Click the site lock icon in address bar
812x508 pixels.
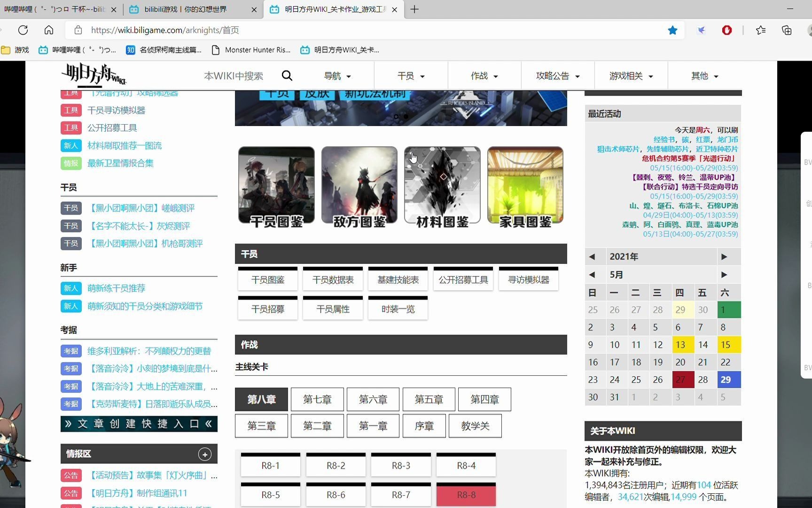(78, 30)
